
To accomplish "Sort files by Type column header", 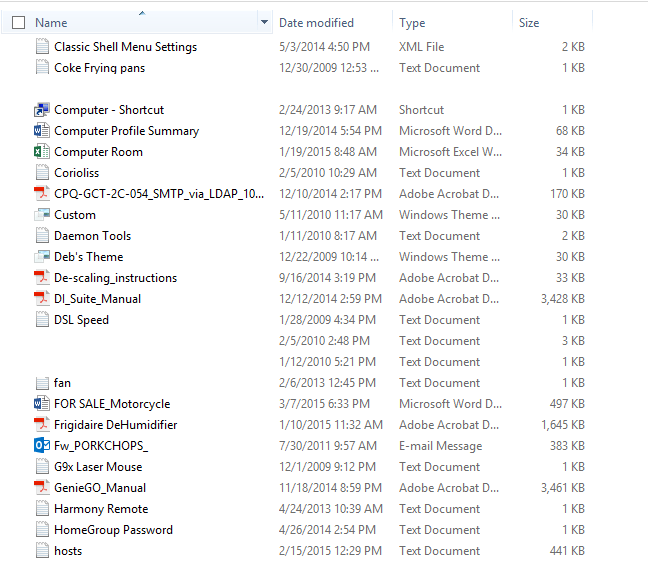I will coord(412,22).
